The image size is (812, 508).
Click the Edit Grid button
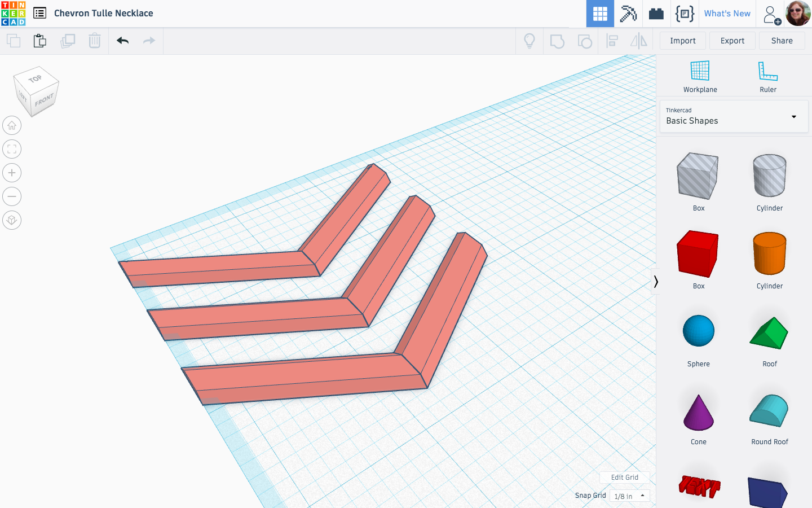tap(625, 478)
